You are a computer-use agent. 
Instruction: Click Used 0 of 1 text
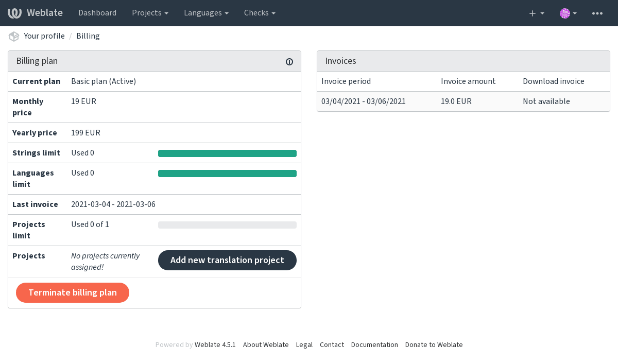pyautogui.click(x=90, y=224)
